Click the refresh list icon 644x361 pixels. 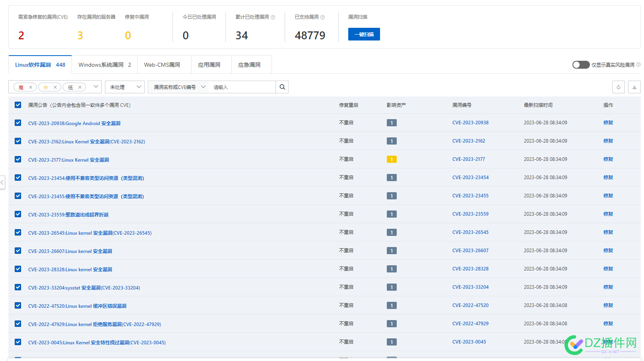pos(619,87)
